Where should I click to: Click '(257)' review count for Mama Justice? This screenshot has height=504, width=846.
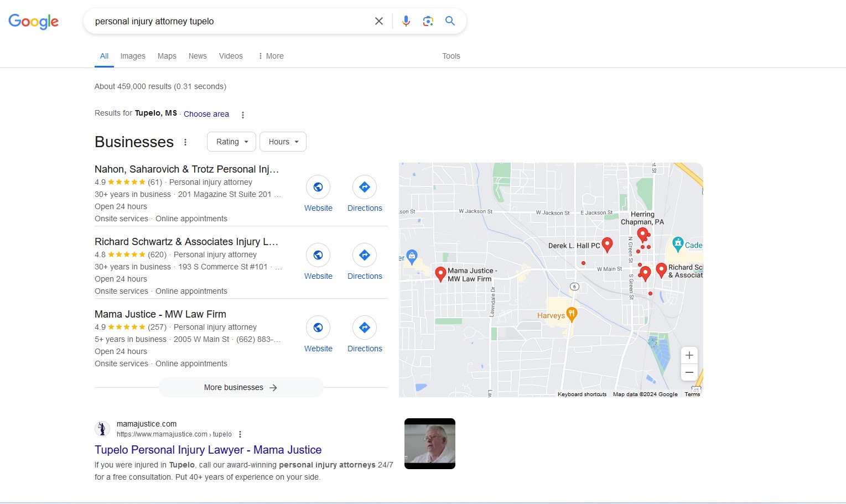157,327
